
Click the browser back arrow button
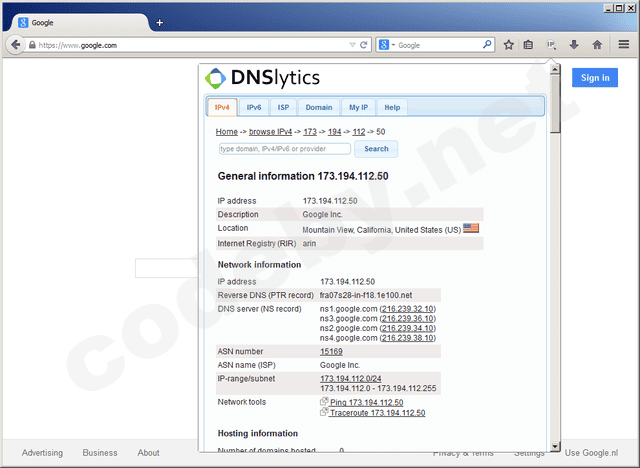click(x=16, y=44)
